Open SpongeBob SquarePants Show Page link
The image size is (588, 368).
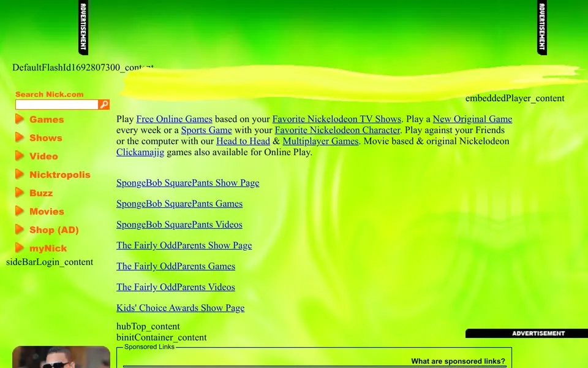click(187, 183)
